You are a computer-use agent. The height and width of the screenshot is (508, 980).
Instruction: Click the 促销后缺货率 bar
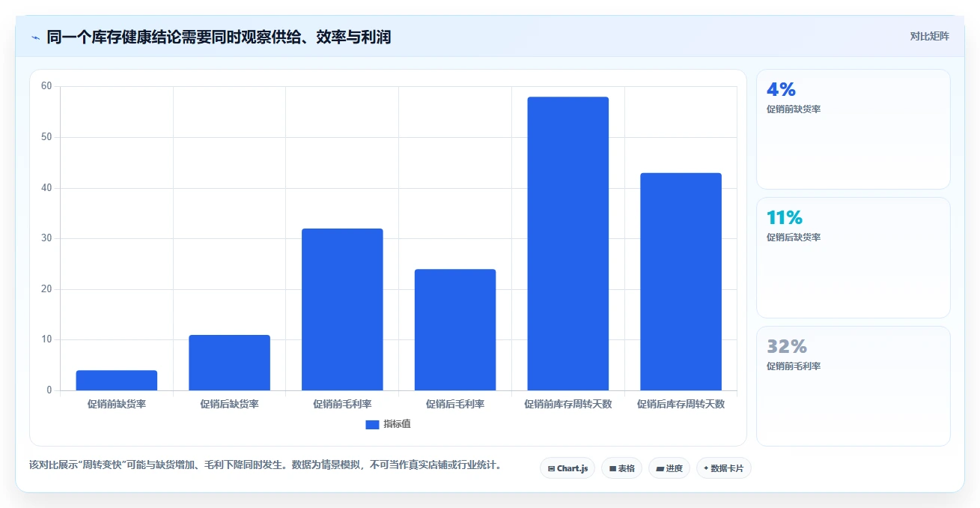coord(229,363)
